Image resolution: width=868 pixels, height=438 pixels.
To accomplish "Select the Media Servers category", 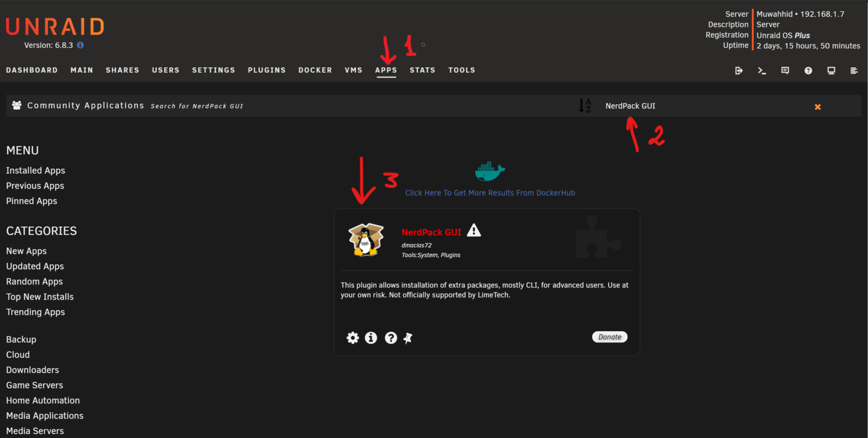I will click(35, 430).
